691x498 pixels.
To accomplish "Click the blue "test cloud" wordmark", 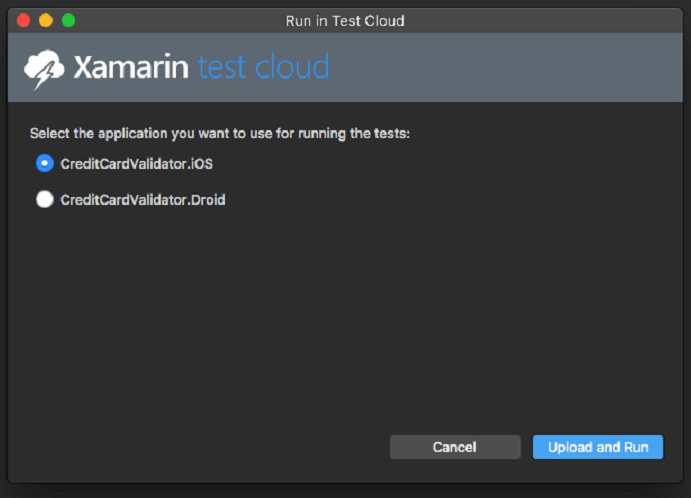I will tap(264, 67).
